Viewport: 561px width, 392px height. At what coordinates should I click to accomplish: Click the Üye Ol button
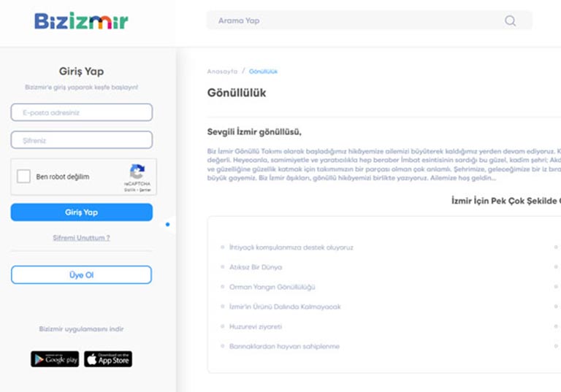[81, 275]
